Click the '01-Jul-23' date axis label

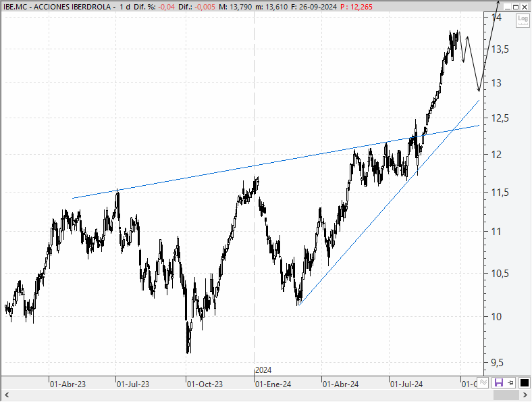tap(133, 384)
